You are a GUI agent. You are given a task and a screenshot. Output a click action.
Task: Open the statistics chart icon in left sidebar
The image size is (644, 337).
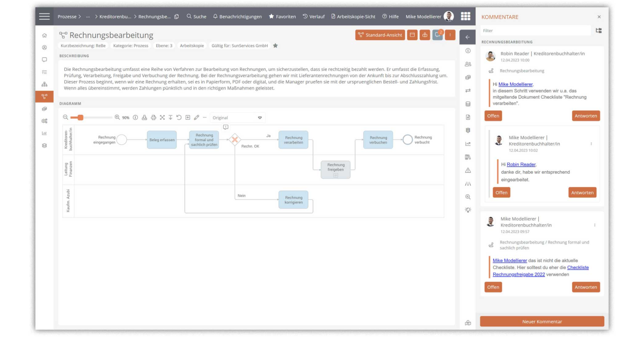(x=44, y=133)
